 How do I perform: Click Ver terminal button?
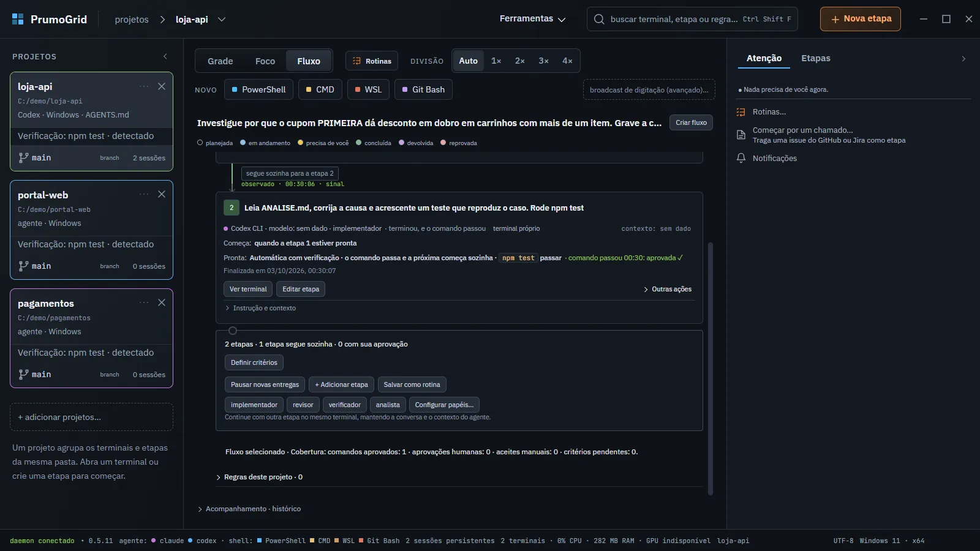pyautogui.click(x=248, y=289)
